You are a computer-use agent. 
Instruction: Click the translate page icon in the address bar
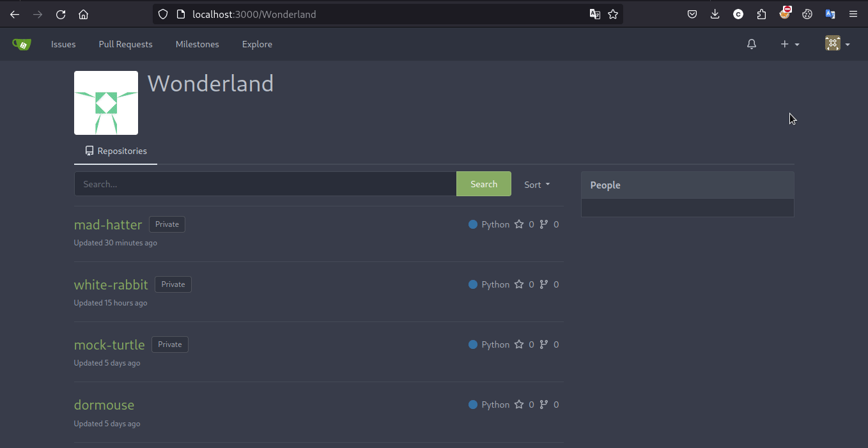(594, 14)
